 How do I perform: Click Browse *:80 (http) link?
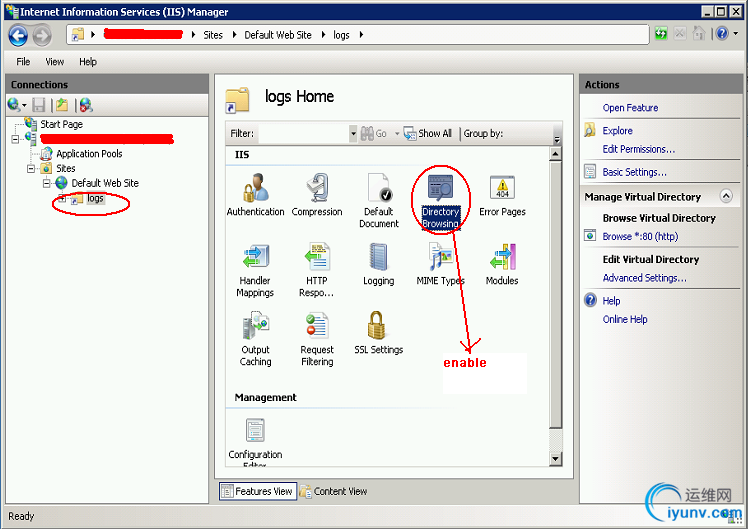(x=640, y=237)
